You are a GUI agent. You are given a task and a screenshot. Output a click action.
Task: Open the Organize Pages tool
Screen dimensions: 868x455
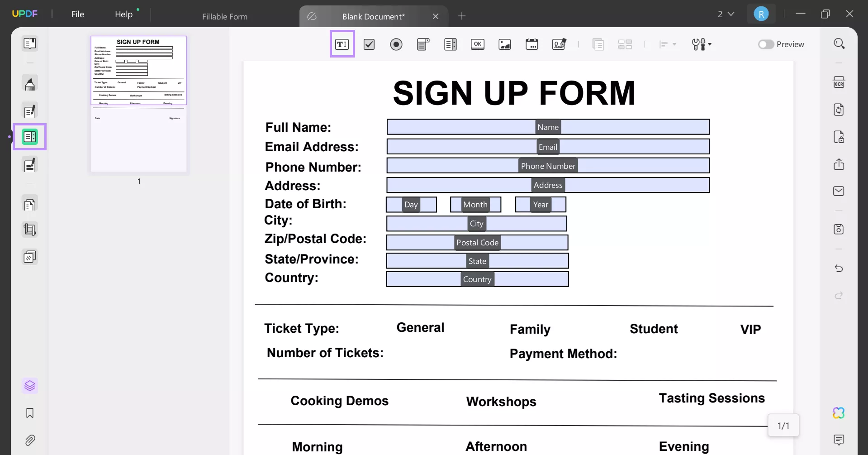tap(30, 205)
